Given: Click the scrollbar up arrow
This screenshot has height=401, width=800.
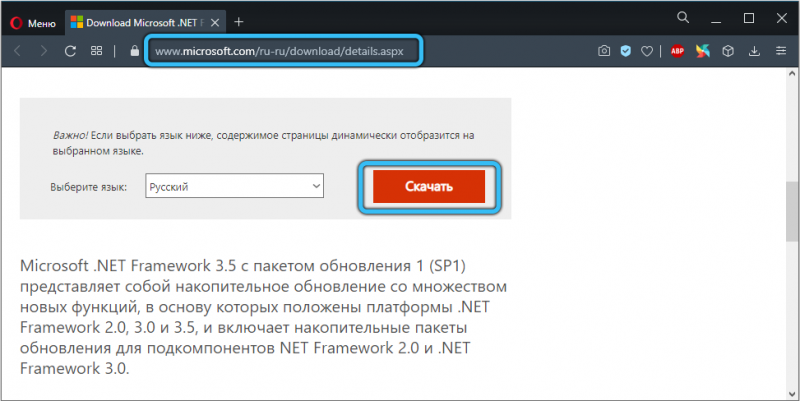Looking at the screenshot, I should pyautogui.click(x=792, y=74).
